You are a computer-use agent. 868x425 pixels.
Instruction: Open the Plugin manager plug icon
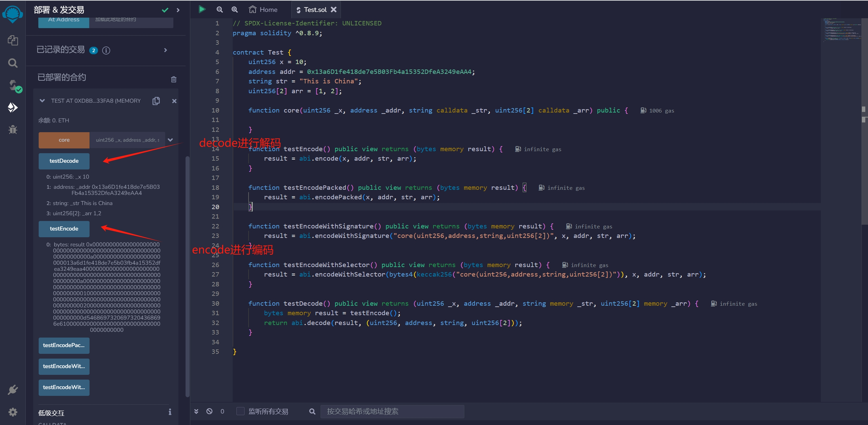click(13, 390)
